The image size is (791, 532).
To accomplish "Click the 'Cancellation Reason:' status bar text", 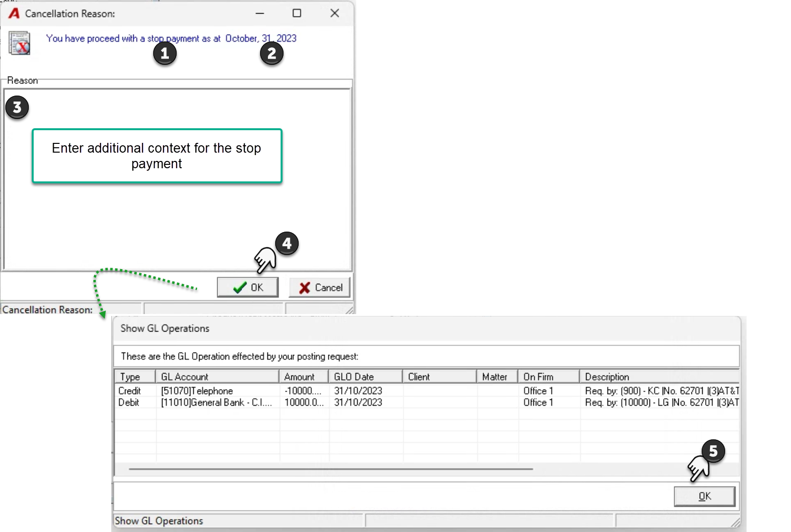I will pyautogui.click(x=47, y=310).
